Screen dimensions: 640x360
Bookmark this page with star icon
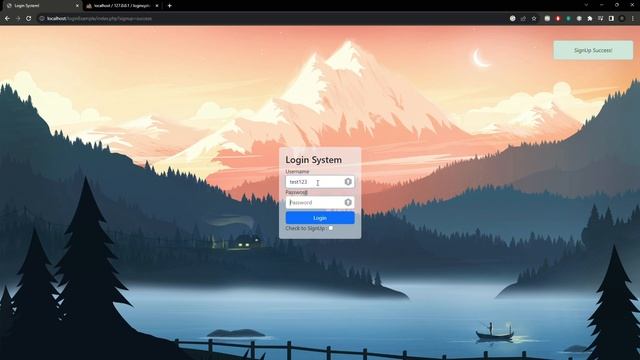pyautogui.click(x=534, y=18)
